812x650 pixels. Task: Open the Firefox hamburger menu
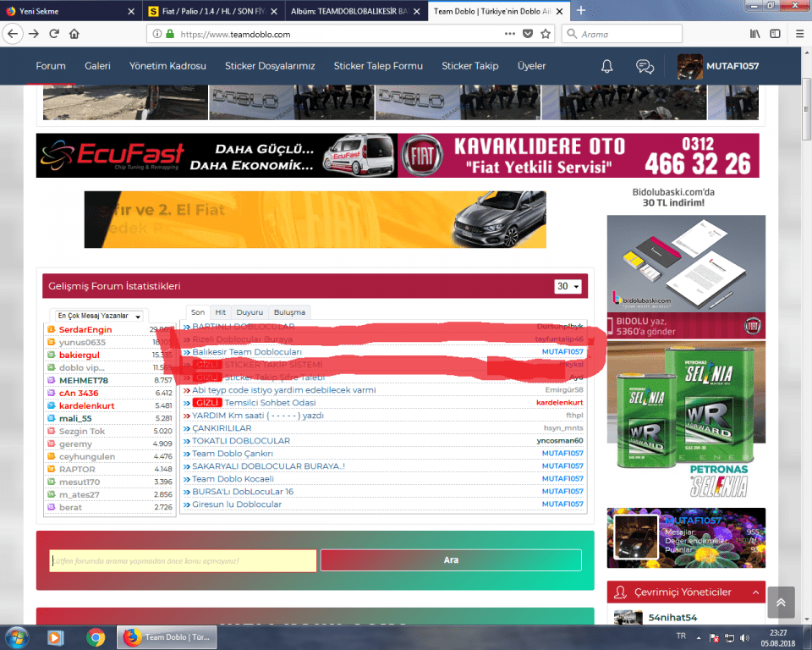[x=799, y=34]
